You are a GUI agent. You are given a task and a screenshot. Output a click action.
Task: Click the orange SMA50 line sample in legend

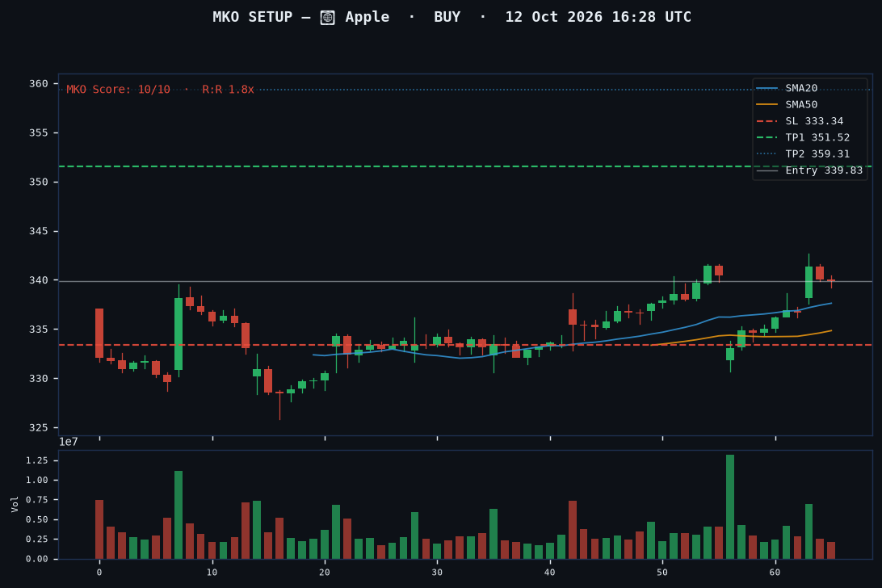tap(767, 105)
